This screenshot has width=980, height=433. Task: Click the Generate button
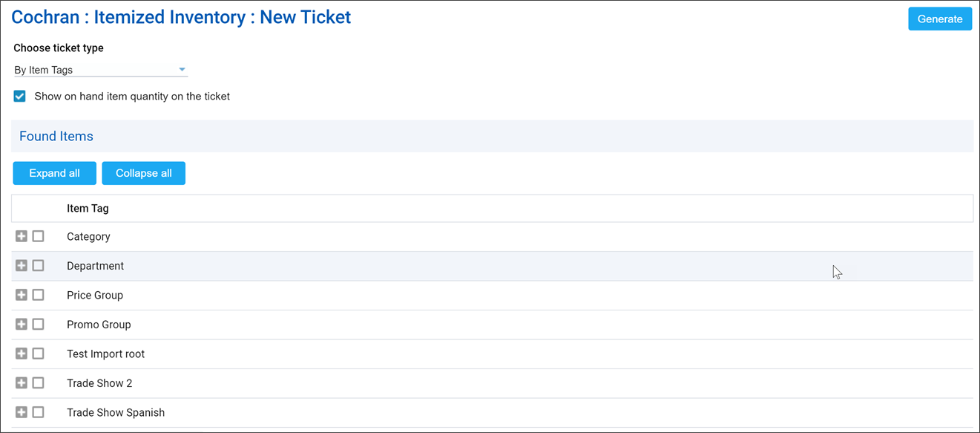[x=939, y=19]
